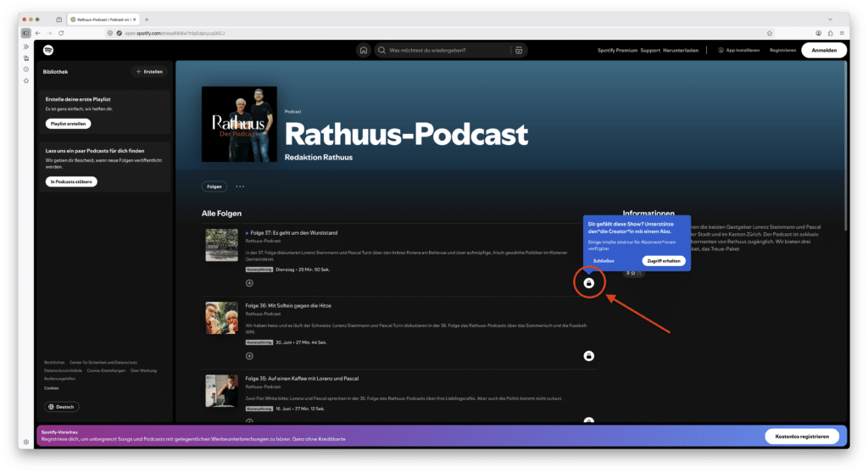Click App installieren
The height and width of the screenshot is (473, 868).
coord(738,50)
